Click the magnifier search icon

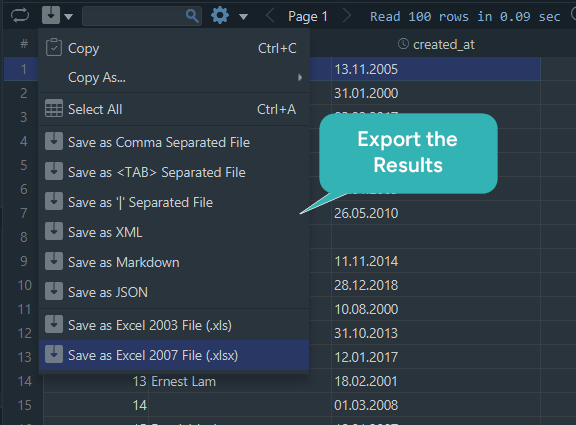point(192,16)
